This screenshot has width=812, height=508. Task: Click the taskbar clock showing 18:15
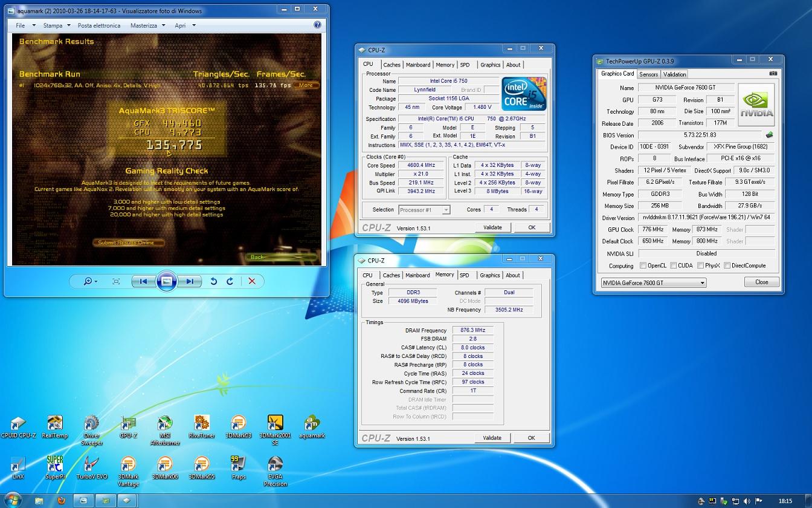[x=785, y=501]
